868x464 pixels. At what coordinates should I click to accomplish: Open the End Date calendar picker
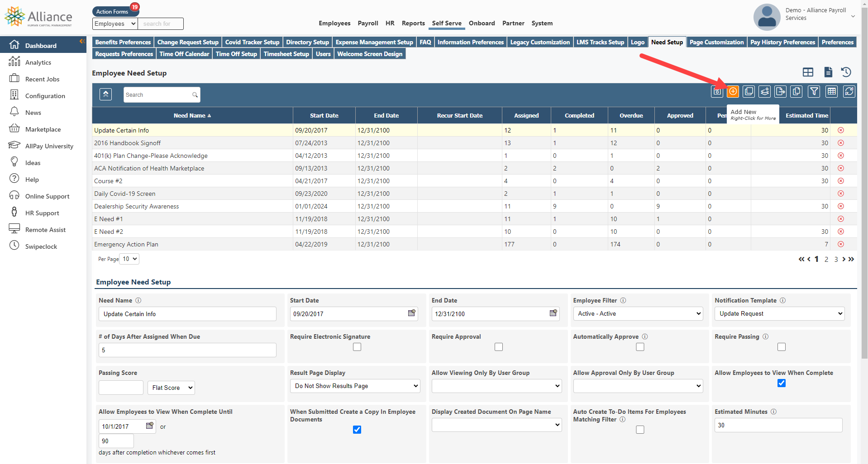coord(553,313)
